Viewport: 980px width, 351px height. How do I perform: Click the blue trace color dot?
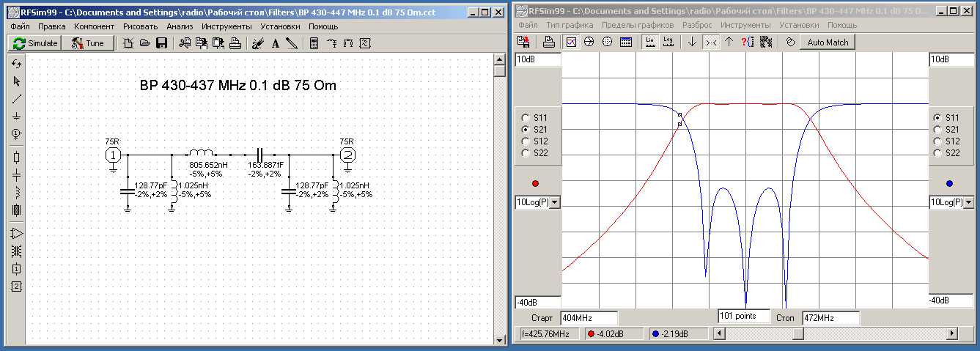949,183
